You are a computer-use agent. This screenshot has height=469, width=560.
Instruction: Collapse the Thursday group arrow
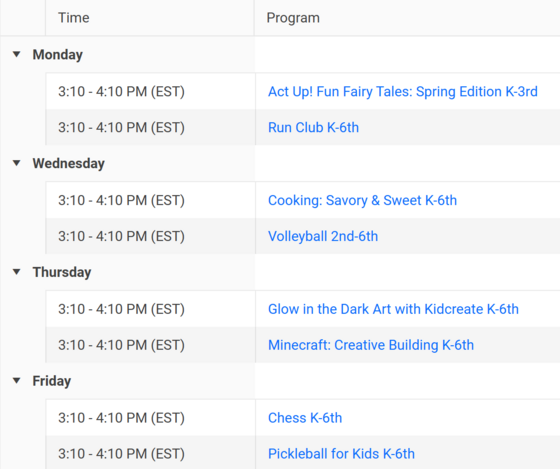tap(16, 272)
